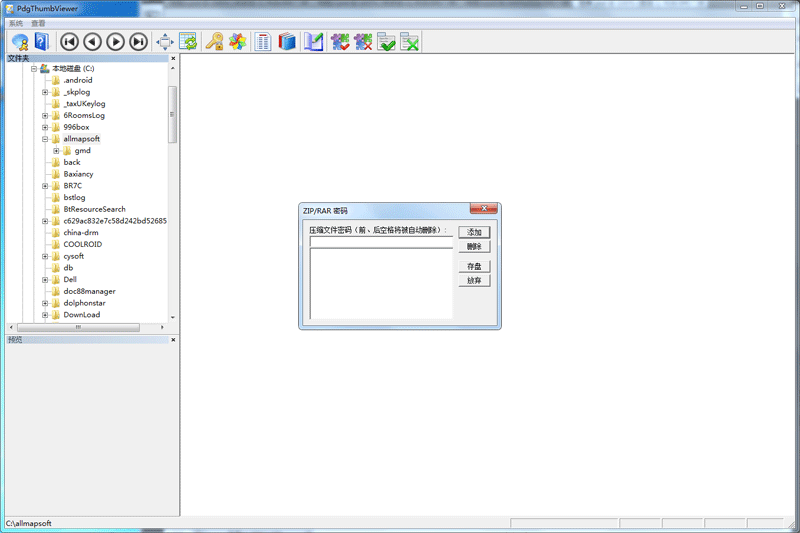This screenshot has width=800, height=533.
Task: Select the doc88manager folder
Action: [x=89, y=291]
